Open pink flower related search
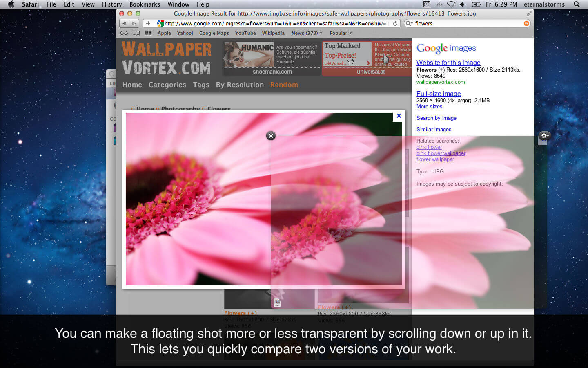588x368 pixels. pyautogui.click(x=429, y=147)
